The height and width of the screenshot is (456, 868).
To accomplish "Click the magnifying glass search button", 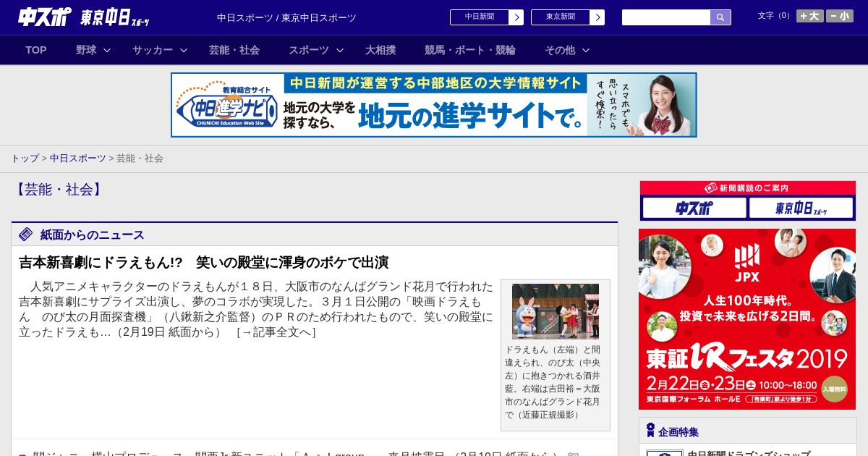I will tap(720, 17).
